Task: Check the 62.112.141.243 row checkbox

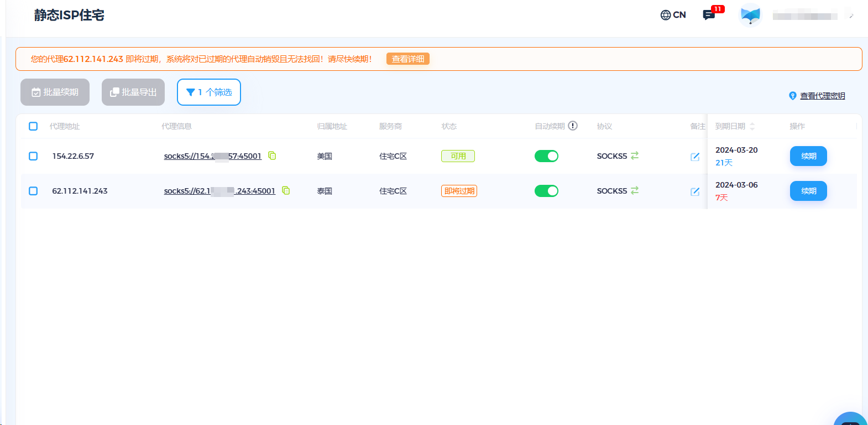Action: click(33, 191)
